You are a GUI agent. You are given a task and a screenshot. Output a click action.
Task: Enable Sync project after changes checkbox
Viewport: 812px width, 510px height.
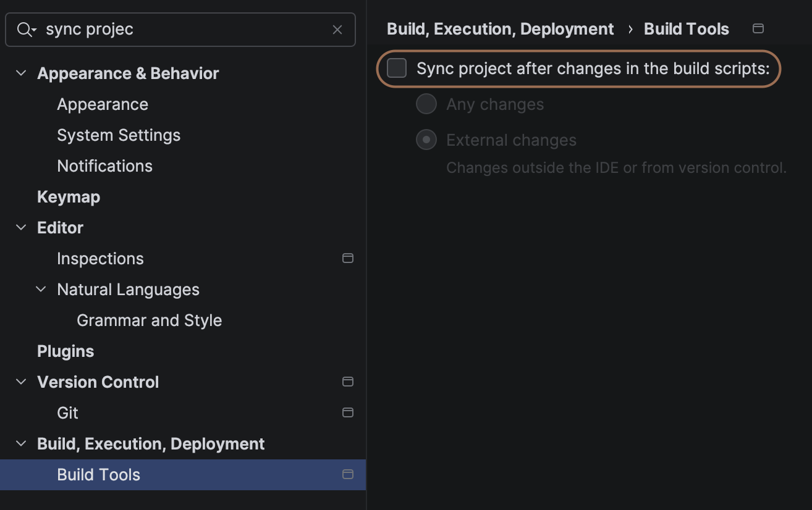[x=397, y=69]
